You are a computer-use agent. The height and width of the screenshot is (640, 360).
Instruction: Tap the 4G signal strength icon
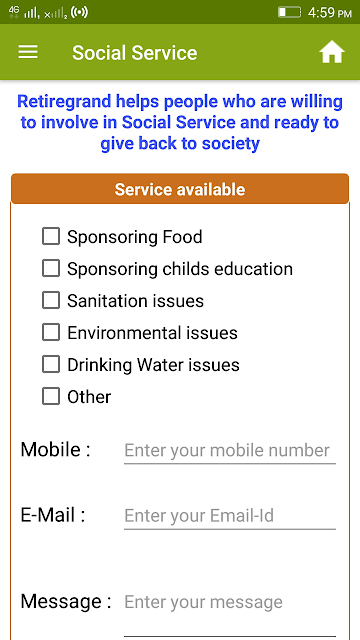24,13
